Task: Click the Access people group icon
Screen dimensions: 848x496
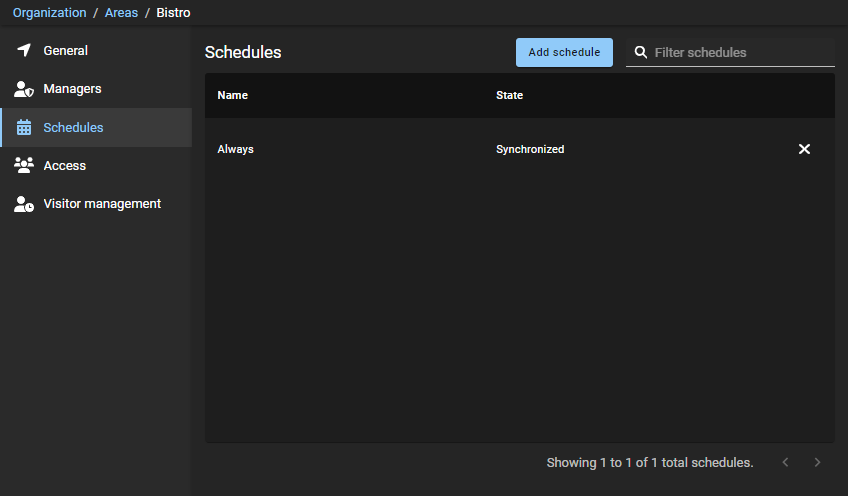Action: pyautogui.click(x=24, y=166)
